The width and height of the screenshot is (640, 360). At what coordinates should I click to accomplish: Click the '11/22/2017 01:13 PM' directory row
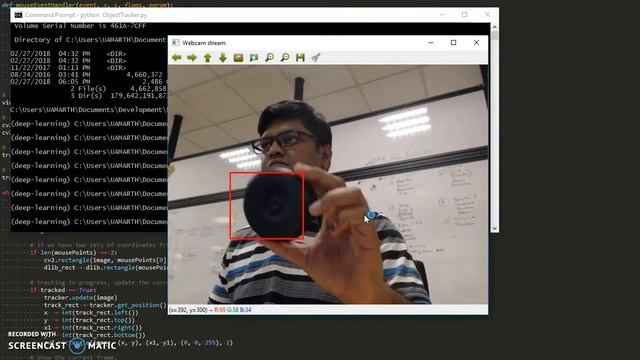(x=69, y=68)
